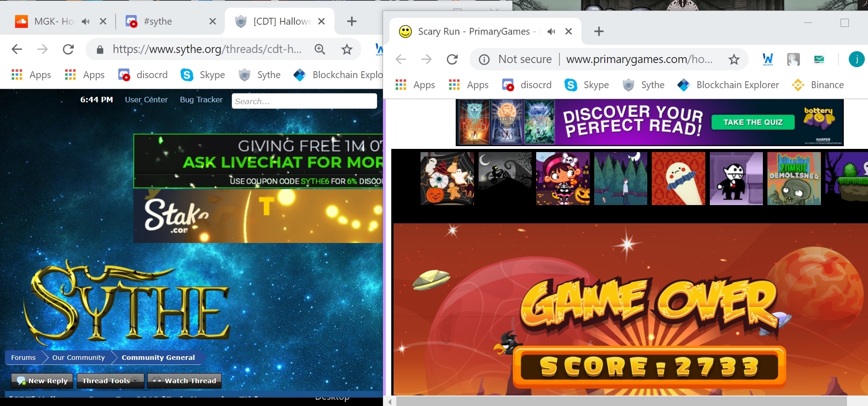Click TAKE THE QUIZ ad button
This screenshot has width=868, height=406.
tap(753, 122)
